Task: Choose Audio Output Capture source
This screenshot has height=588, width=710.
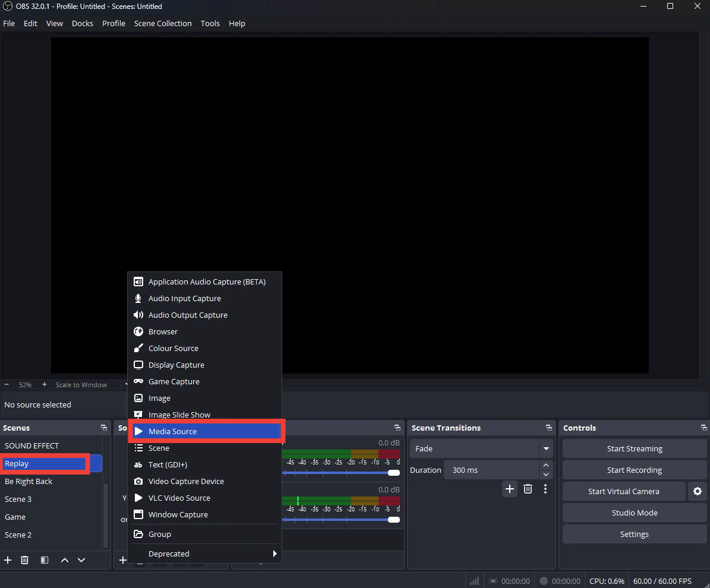Action: tap(204, 315)
